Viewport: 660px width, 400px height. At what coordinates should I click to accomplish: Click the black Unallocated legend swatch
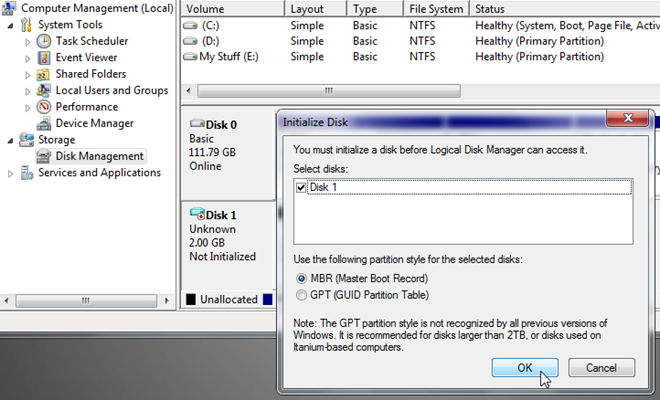click(x=191, y=299)
